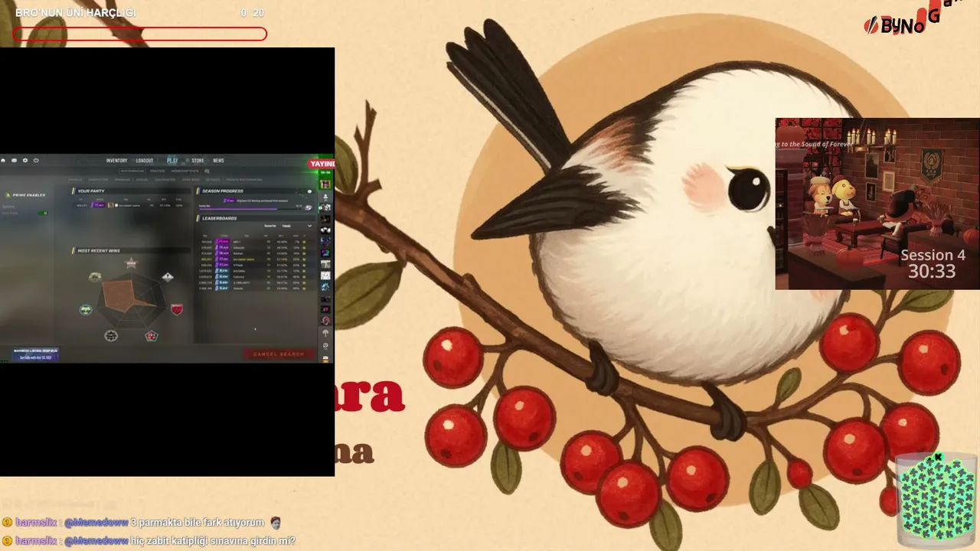Click the badge before the '3 parmakta' chat line
The width and height of the screenshot is (980, 551).
pos(7,523)
